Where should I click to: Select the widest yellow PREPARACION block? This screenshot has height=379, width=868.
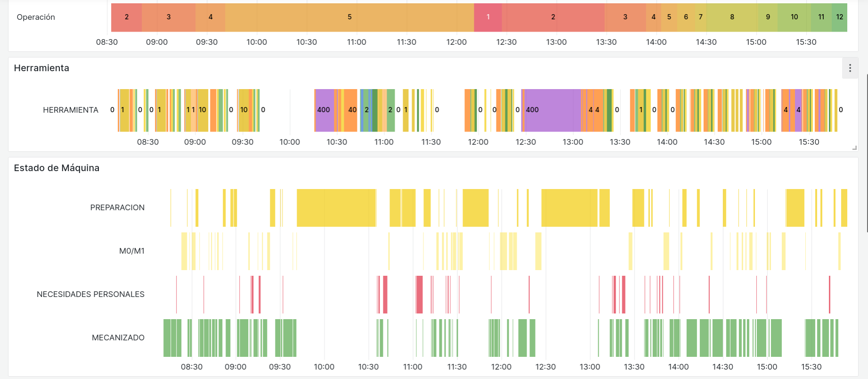336,208
